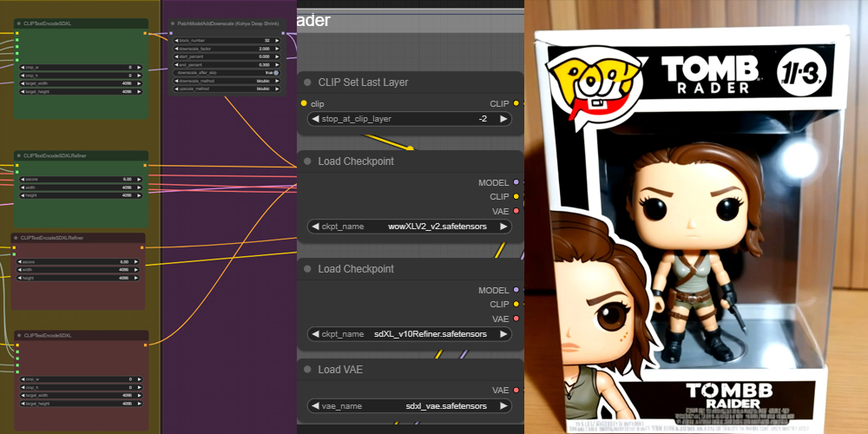
Task: Decrease end_percent with its left arrow
Action: [x=177, y=65]
